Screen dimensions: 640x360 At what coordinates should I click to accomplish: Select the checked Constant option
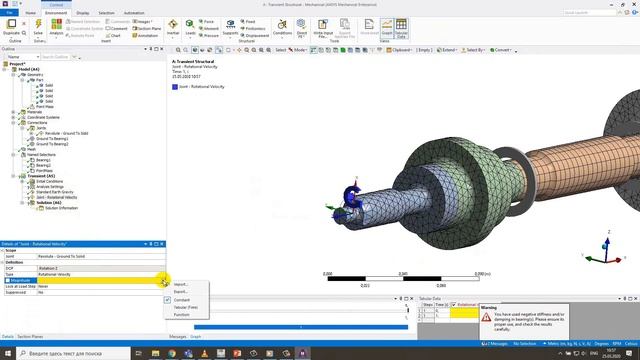182,300
